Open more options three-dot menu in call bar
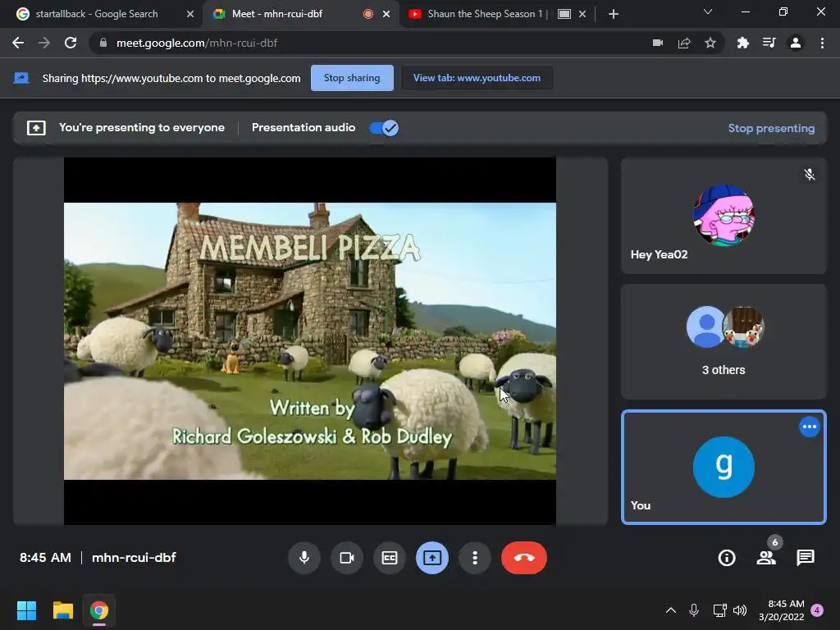840x630 pixels. [x=475, y=558]
